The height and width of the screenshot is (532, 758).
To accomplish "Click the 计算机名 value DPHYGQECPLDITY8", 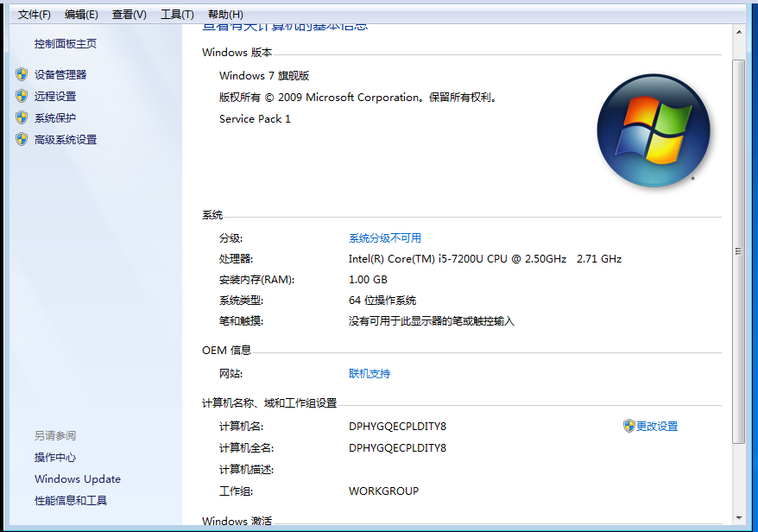I will pos(397,426).
